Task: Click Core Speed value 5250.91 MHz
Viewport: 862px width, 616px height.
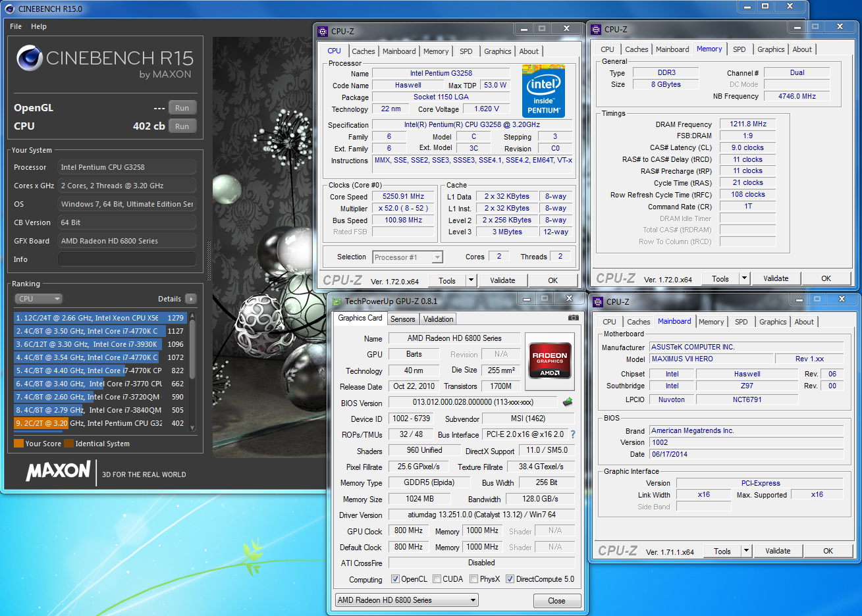Action: point(403,196)
